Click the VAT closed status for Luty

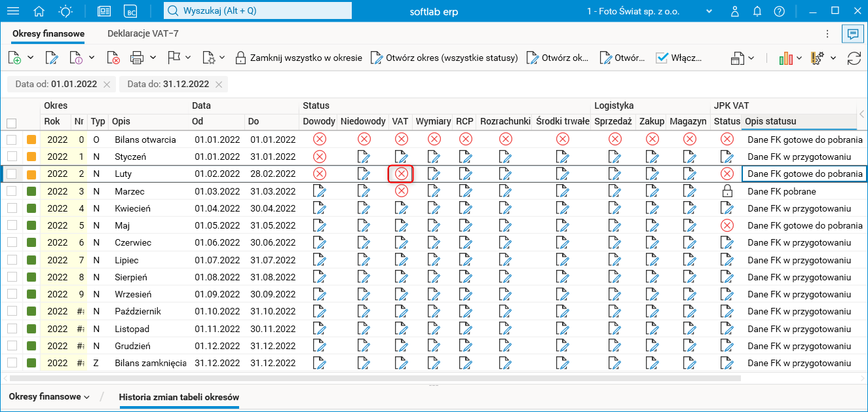tap(402, 174)
